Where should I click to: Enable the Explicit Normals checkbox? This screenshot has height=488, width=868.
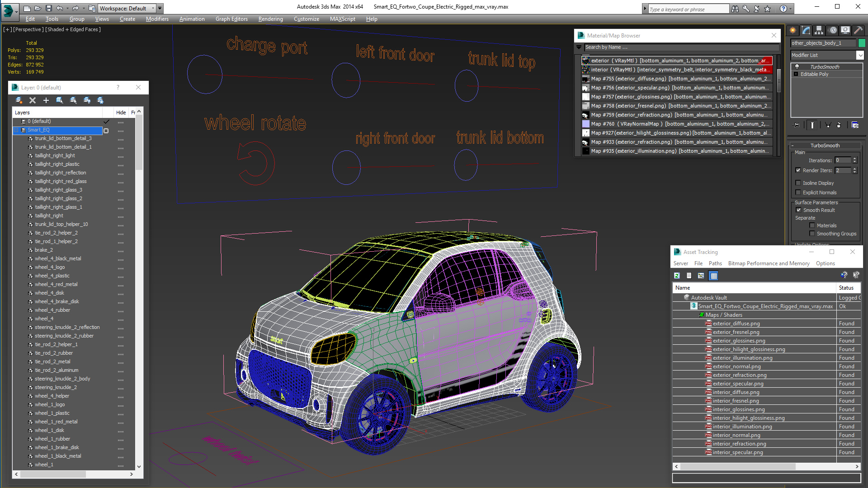[798, 192]
